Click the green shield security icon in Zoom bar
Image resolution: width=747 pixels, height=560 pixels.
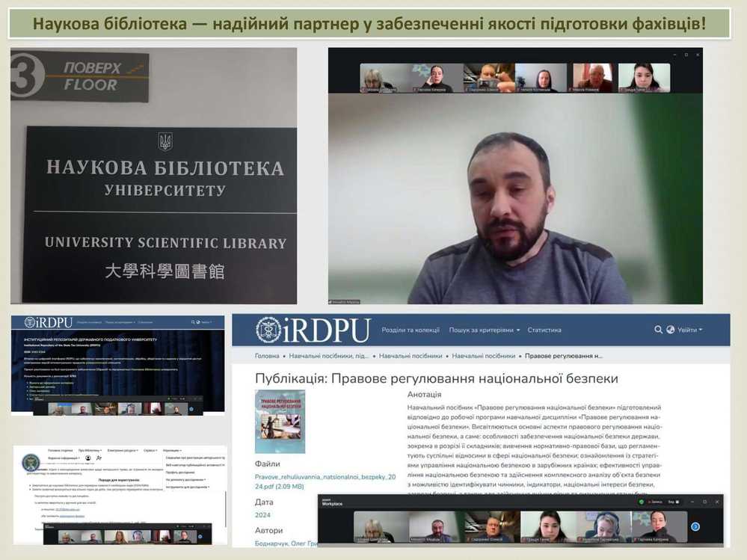(x=642, y=502)
